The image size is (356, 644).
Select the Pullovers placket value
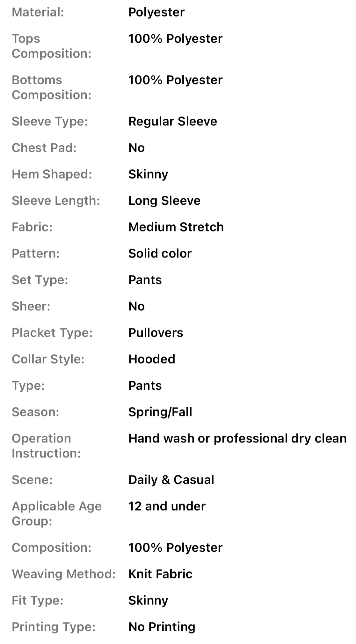pos(156,333)
